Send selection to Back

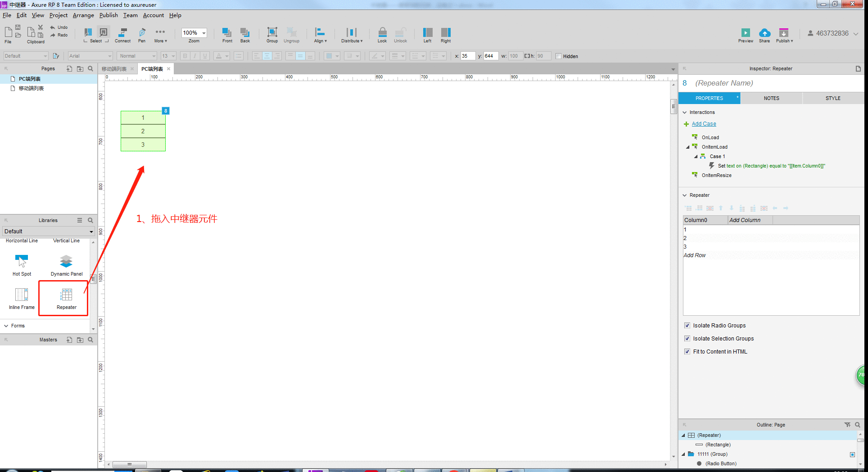tap(245, 35)
